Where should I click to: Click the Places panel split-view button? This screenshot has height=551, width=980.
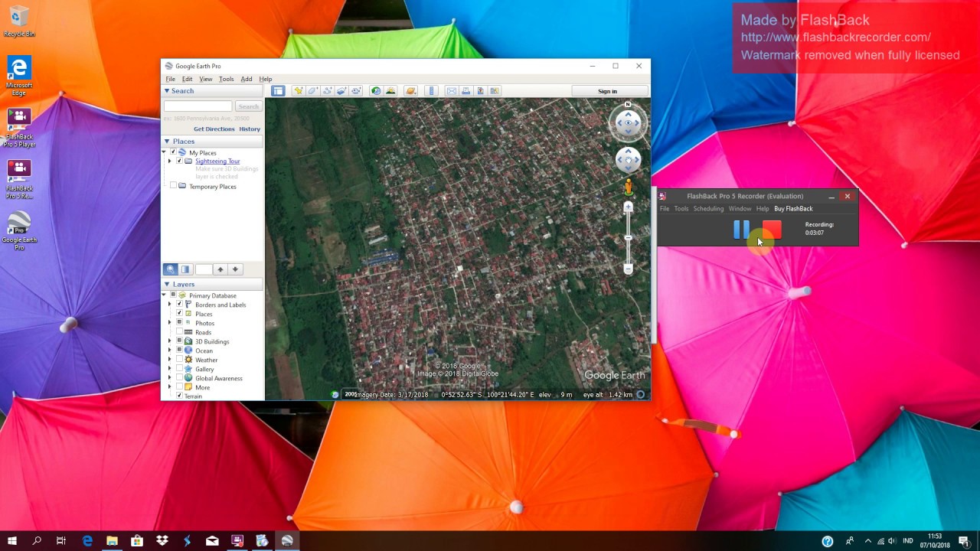[x=185, y=269]
